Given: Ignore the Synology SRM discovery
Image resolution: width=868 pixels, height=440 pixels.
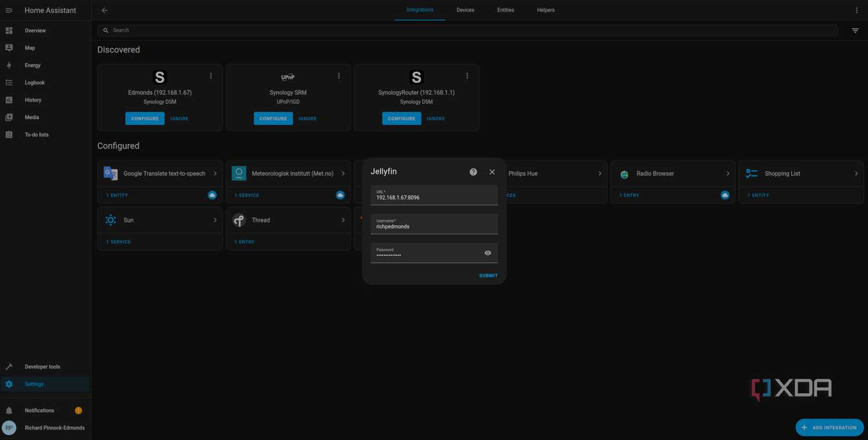Looking at the screenshot, I should coord(307,119).
